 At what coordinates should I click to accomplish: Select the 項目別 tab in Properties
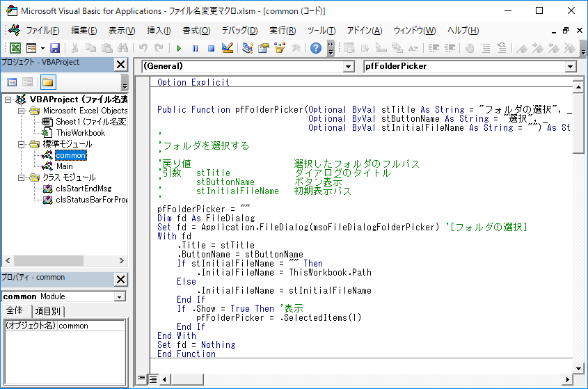pos(47,311)
